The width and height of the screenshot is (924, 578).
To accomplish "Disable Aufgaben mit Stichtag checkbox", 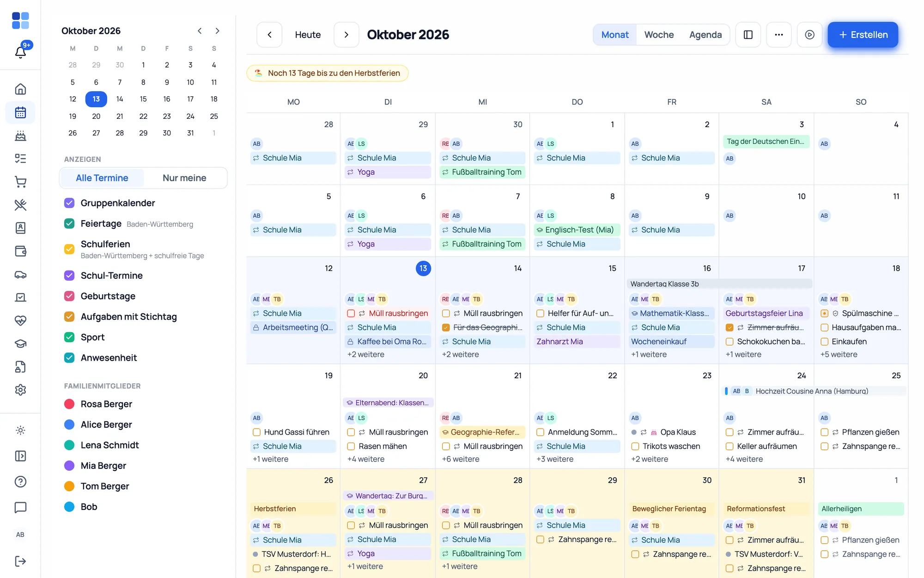I will [x=69, y=317].
